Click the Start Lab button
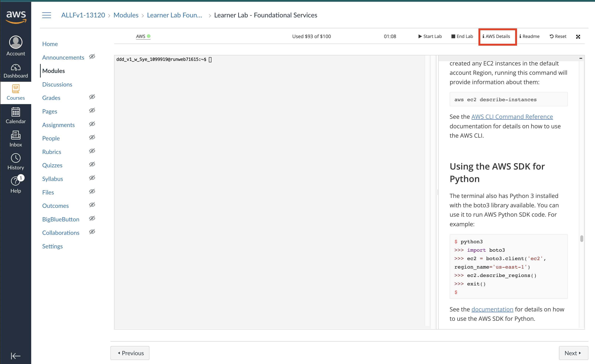The height and width of the screenshot is (364, 595). [430, 36]
